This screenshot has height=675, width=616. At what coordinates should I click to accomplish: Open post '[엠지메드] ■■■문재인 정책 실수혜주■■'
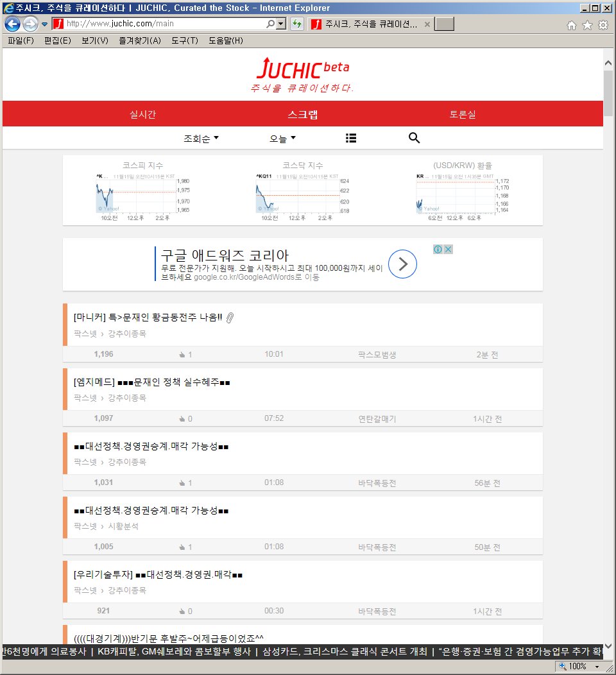(151, 382)
